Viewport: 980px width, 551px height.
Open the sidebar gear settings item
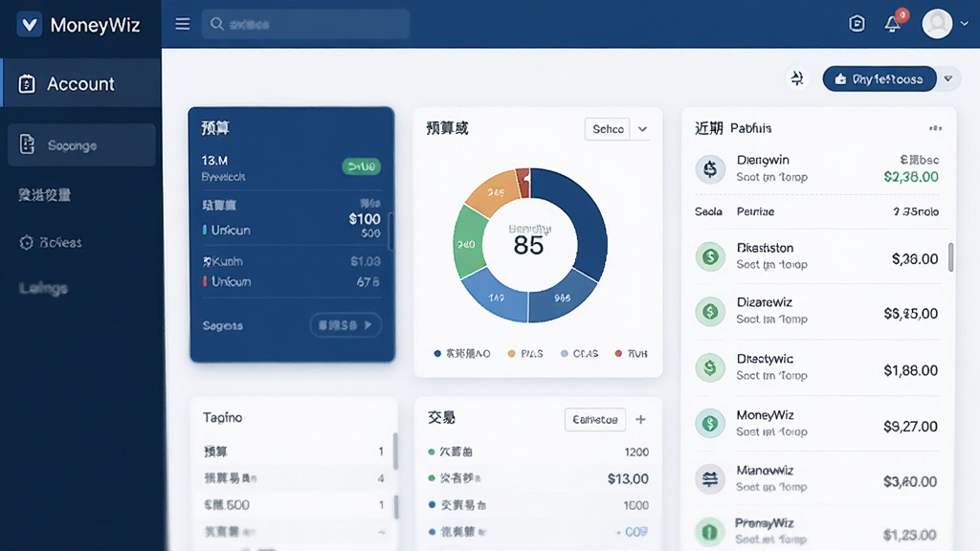tap(50, 242)
